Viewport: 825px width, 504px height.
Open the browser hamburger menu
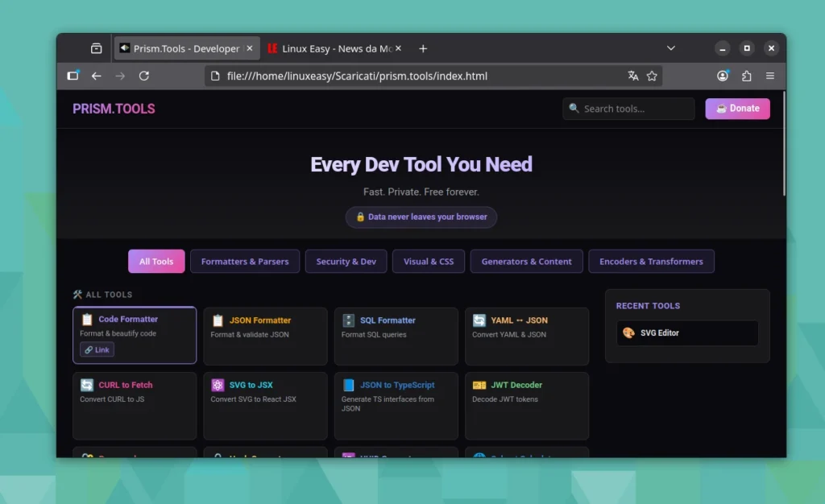[770, 76]
